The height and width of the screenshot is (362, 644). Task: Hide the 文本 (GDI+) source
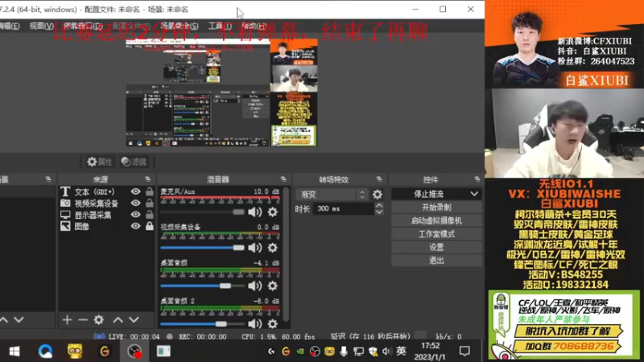tap(135, 191)
